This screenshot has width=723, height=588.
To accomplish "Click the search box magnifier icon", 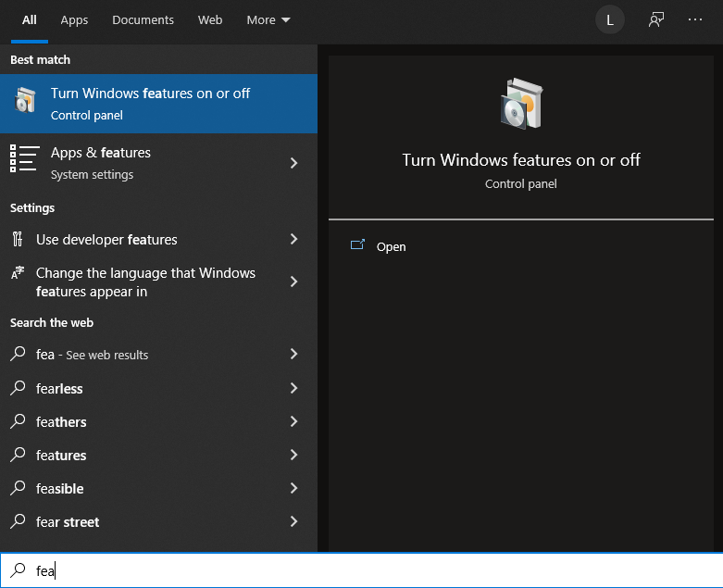I will (x=18, y=570).
